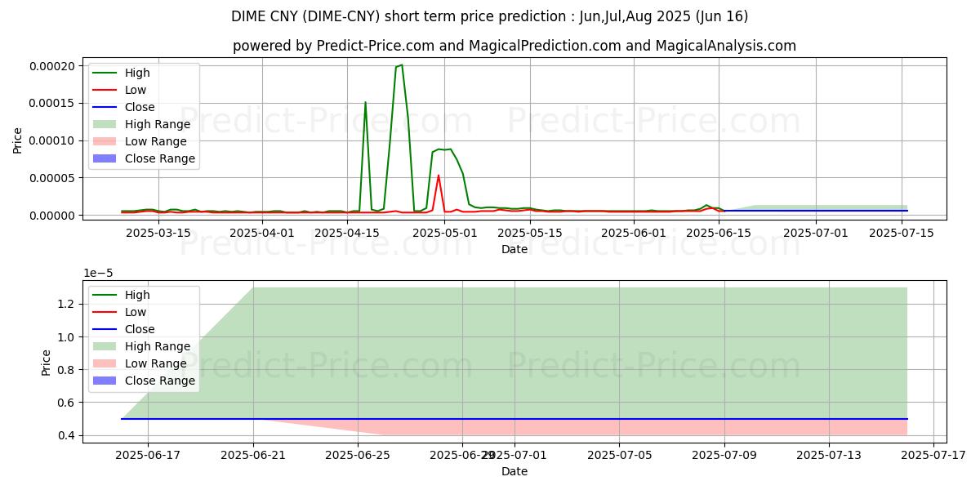Click the 1e-5 exponent label above bottom chart

tap(99, 274)
